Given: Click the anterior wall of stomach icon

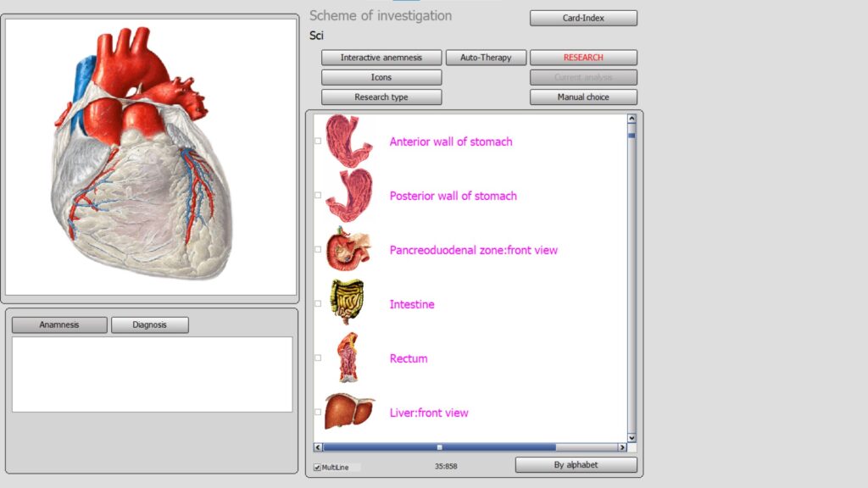Looking at the screenshot, I should pos(348,141).
